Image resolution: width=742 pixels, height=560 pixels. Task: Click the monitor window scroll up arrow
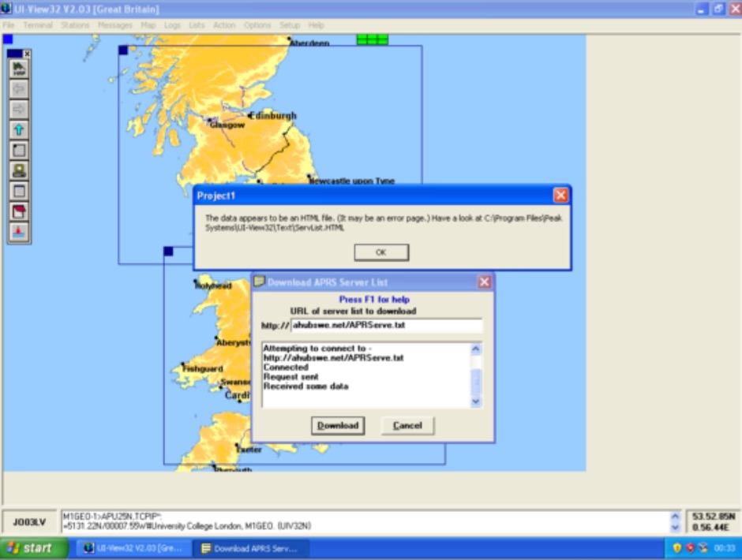(x=675, y=517)
